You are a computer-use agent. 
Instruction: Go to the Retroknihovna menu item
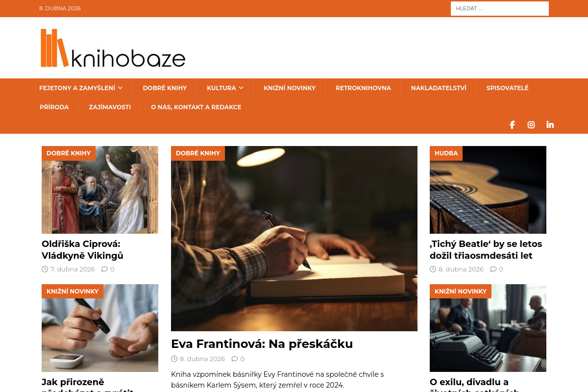coord(363,88)
